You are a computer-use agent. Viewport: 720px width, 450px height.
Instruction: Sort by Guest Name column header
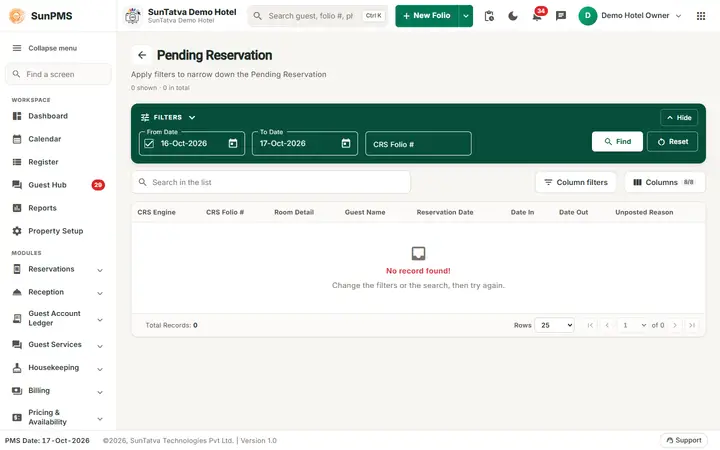pyautogui.click(x=365, y=212)
